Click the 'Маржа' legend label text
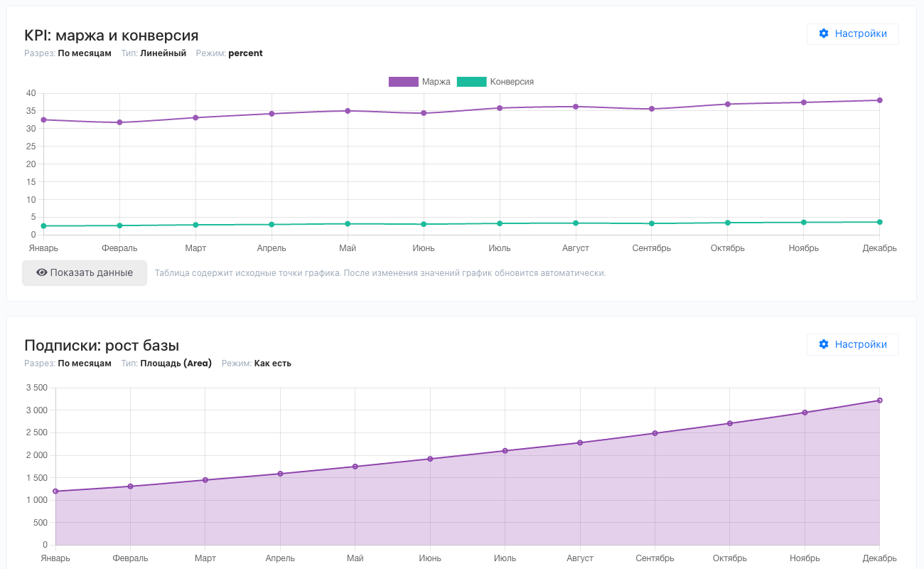The height and width of the screenshot is (569, 924). [x=436, y=82]
